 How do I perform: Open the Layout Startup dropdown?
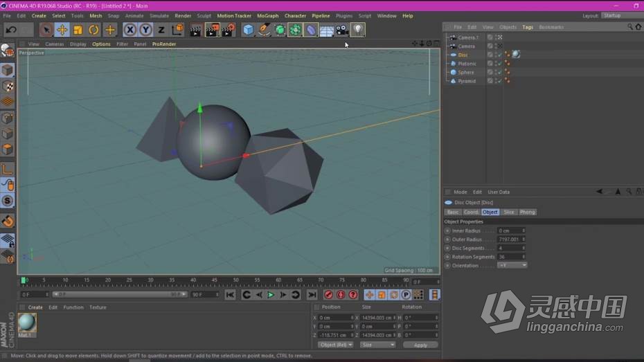623,16
